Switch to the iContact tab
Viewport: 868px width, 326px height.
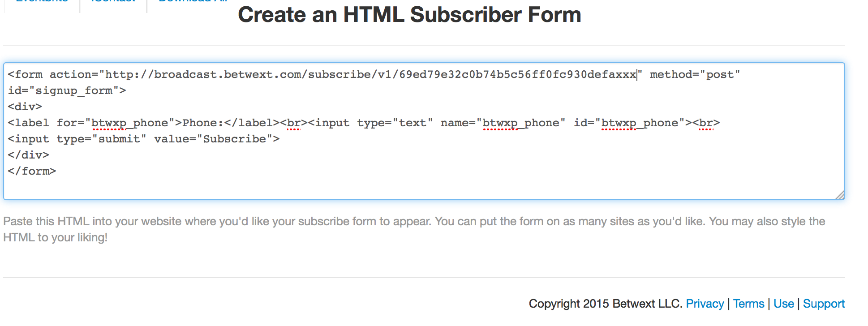pos(113,1)
